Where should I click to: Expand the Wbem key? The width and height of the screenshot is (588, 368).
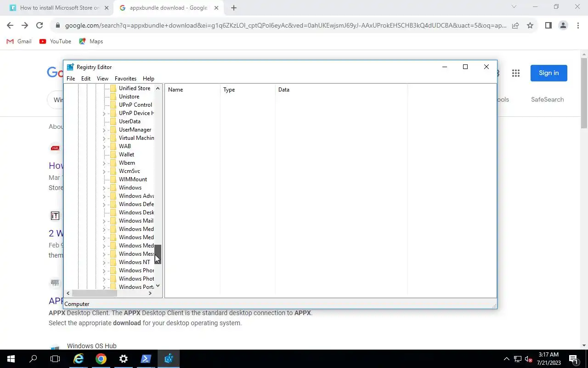[104, 163]
